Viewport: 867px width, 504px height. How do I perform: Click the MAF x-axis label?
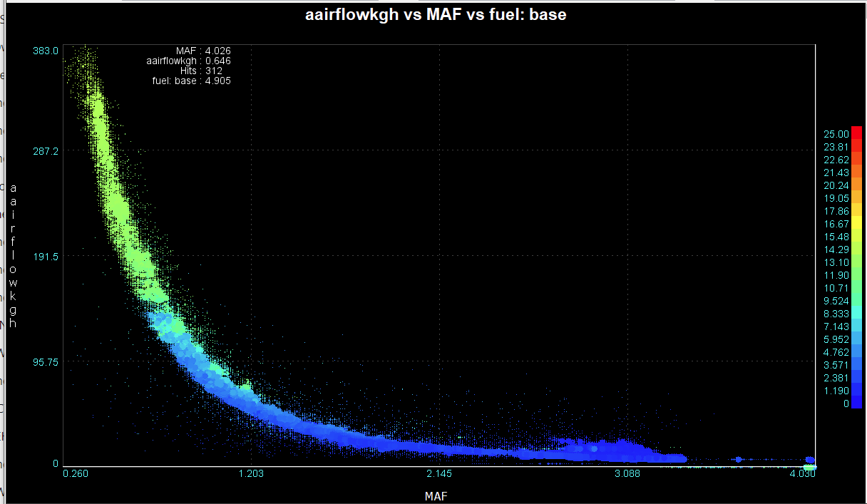(x=436, y=495)
